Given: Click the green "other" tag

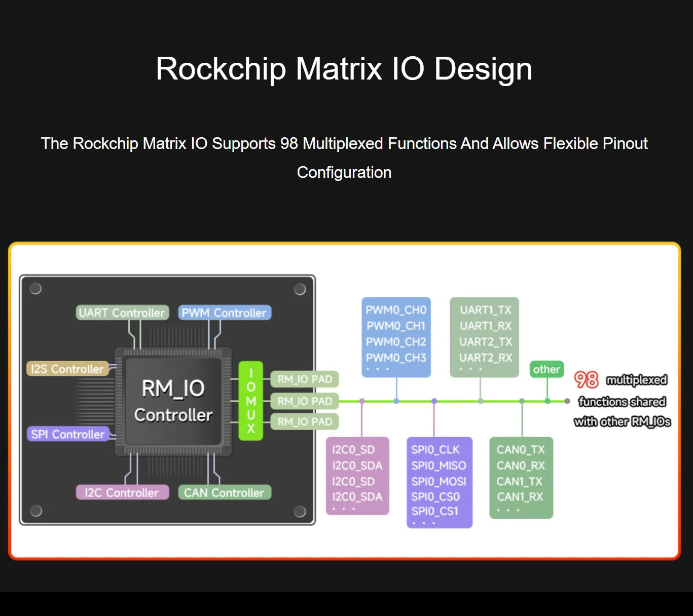Looking at the screenshot, I should click(546, 369).
